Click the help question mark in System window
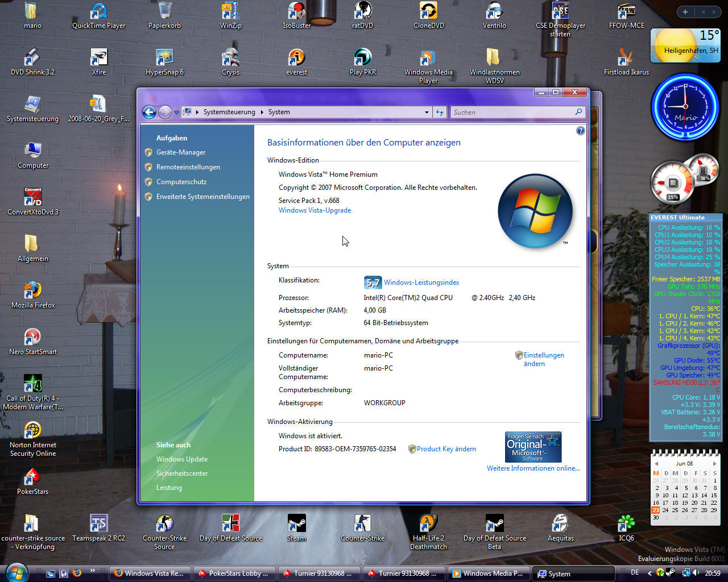The width and height of the screenshot is (728, 582). coord(580,131)
